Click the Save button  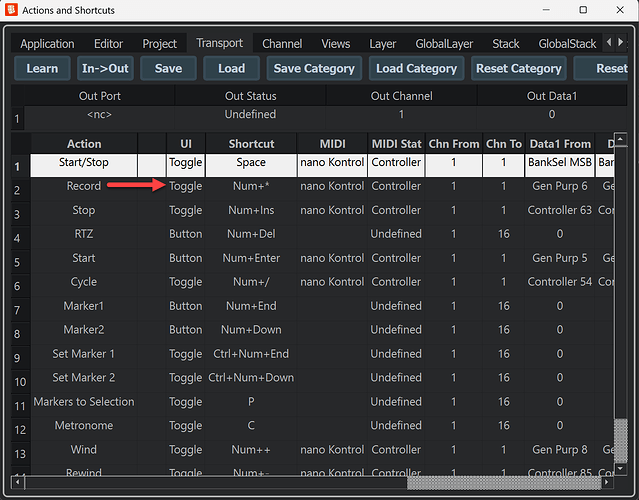click(168, 68)
